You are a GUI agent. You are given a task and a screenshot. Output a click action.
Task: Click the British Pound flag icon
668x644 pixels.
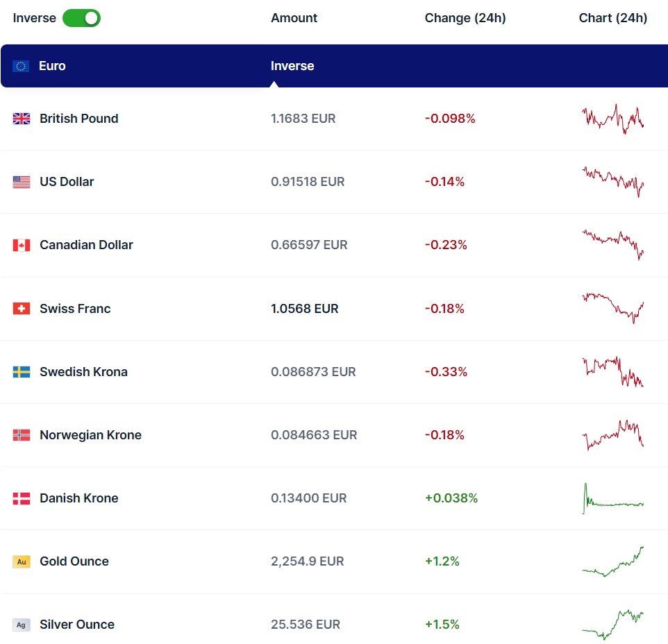click(22, 119)
